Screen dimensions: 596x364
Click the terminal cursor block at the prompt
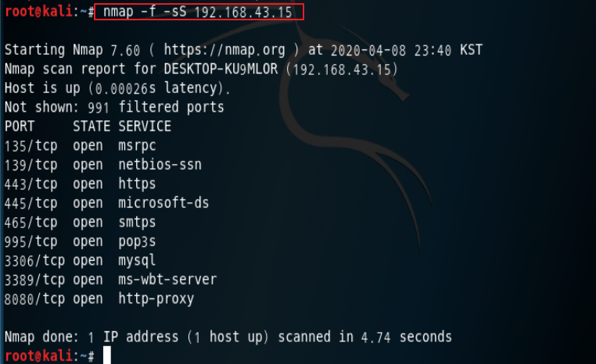click(x=107, y=355)
